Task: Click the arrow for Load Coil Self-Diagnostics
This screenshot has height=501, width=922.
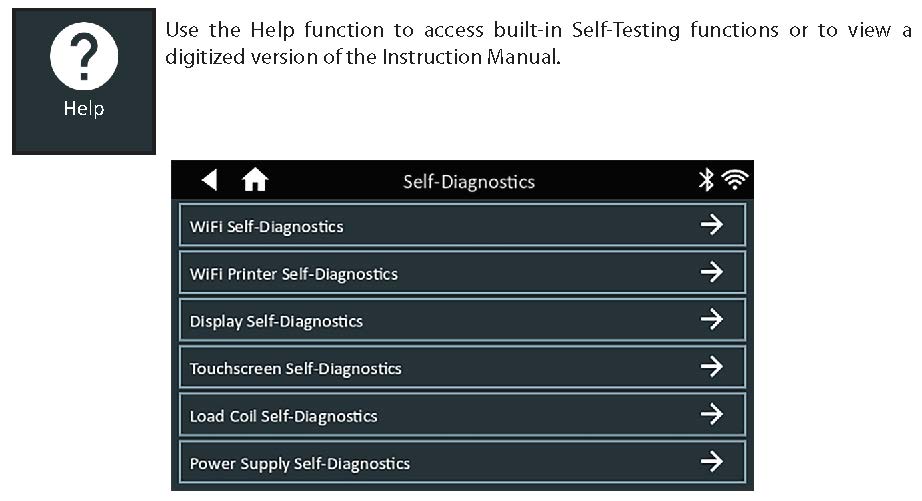Action: point(711,415)
